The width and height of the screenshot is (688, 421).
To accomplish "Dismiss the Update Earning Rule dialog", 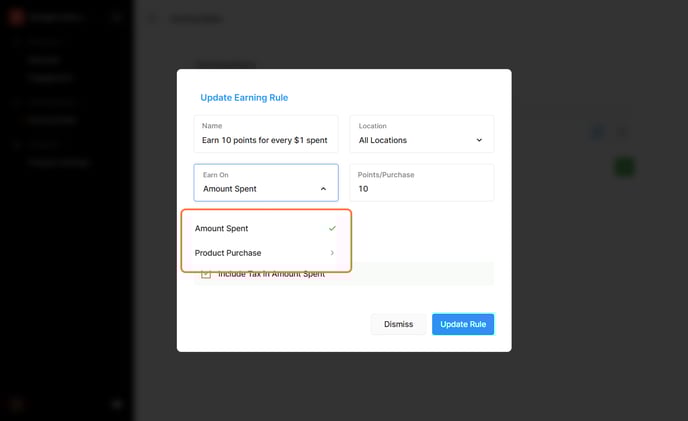I will (x=398, y=324).
